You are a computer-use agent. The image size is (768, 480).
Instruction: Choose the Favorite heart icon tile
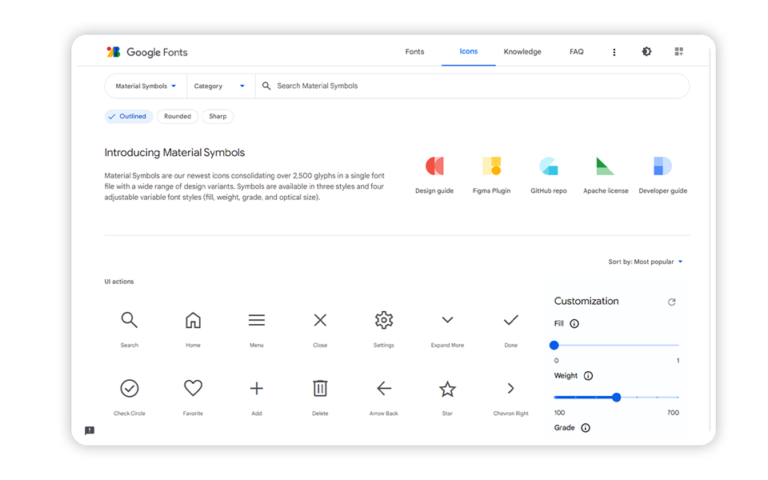click(x=193, y=397)
